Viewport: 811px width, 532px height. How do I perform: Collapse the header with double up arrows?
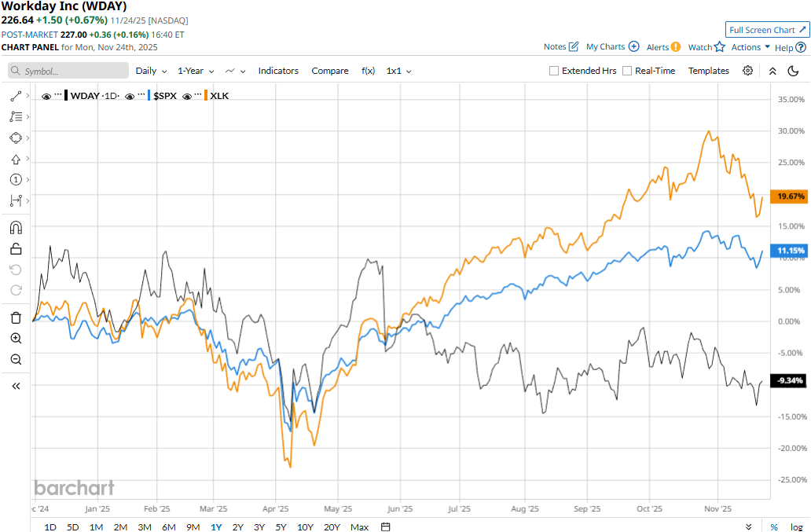(x=772, y=71)
